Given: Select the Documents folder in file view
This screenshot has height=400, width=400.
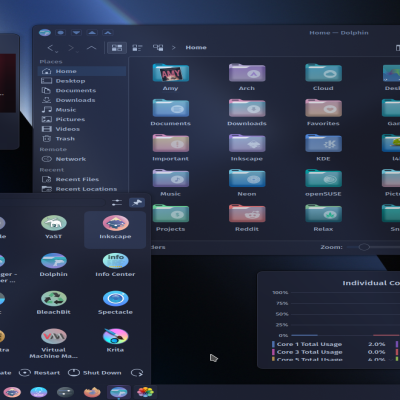Looking at the screenshot, I should coord(171,108).
